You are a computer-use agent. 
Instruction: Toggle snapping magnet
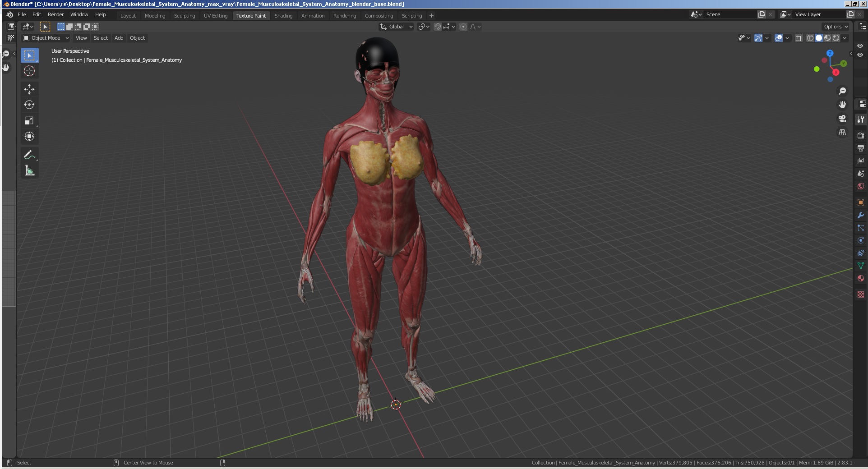point(437,27)
